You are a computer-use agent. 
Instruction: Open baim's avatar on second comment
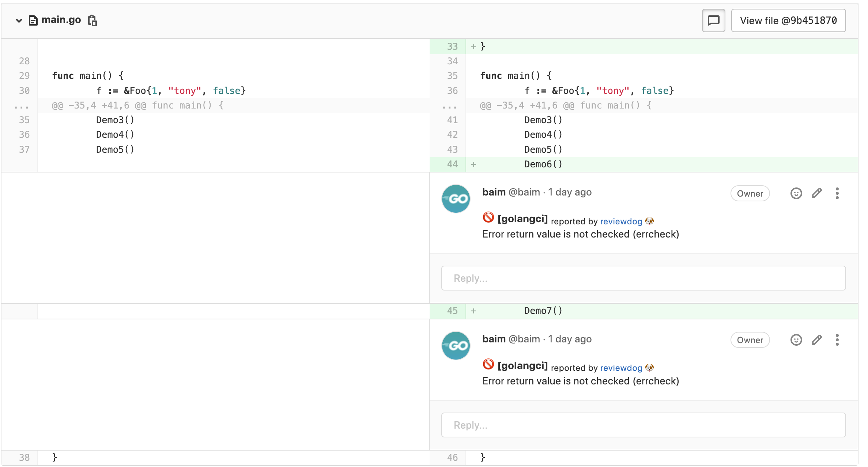[456, 346]
